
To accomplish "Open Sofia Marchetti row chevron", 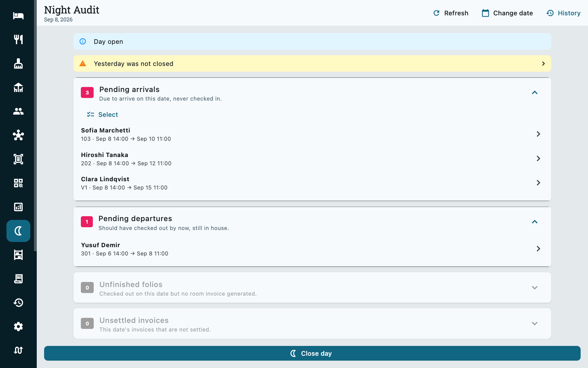I will (538, 134).
